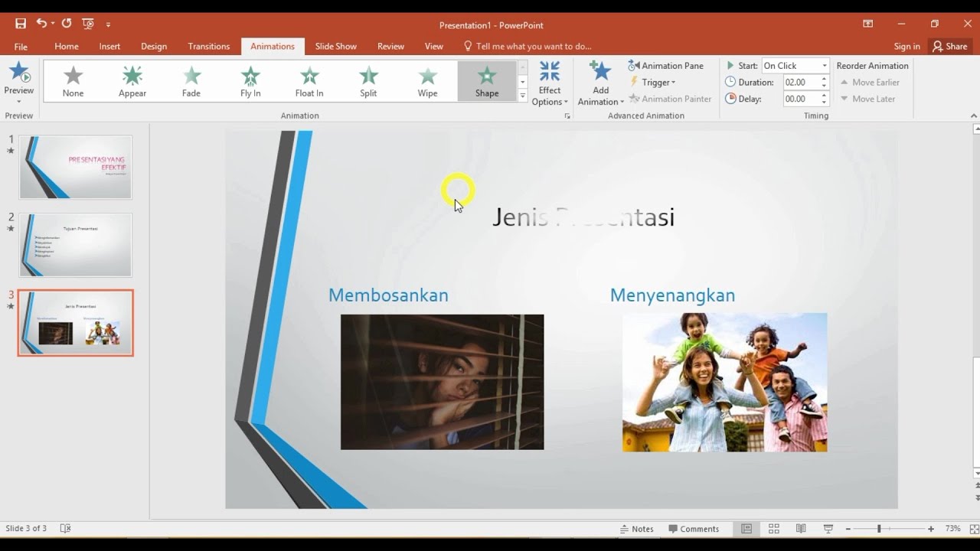The image size is (980, 551).
Task: Switch to Slide Sorter view
Action: 773,528
